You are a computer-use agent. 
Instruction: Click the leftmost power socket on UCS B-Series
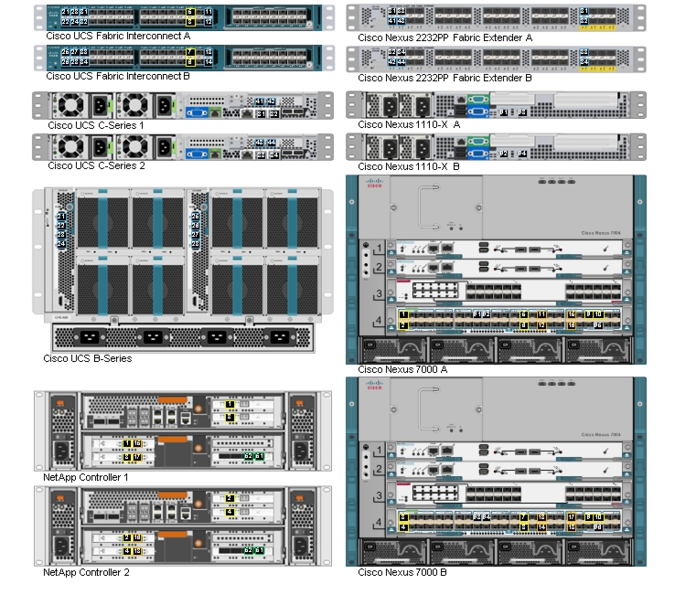pyautogui.click(x=89, y=337)
